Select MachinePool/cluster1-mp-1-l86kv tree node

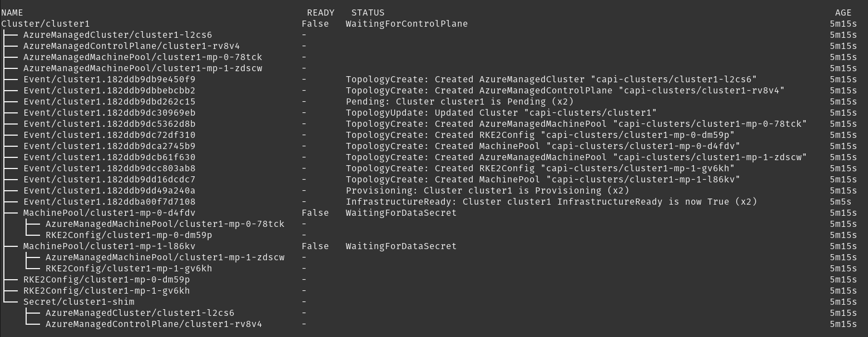[109, 246]
